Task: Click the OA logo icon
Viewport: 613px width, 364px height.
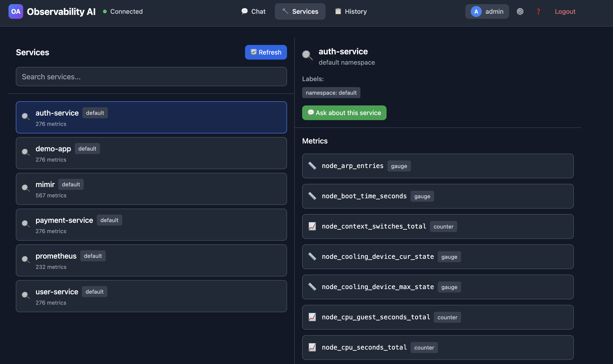Action: coord(16,11)
